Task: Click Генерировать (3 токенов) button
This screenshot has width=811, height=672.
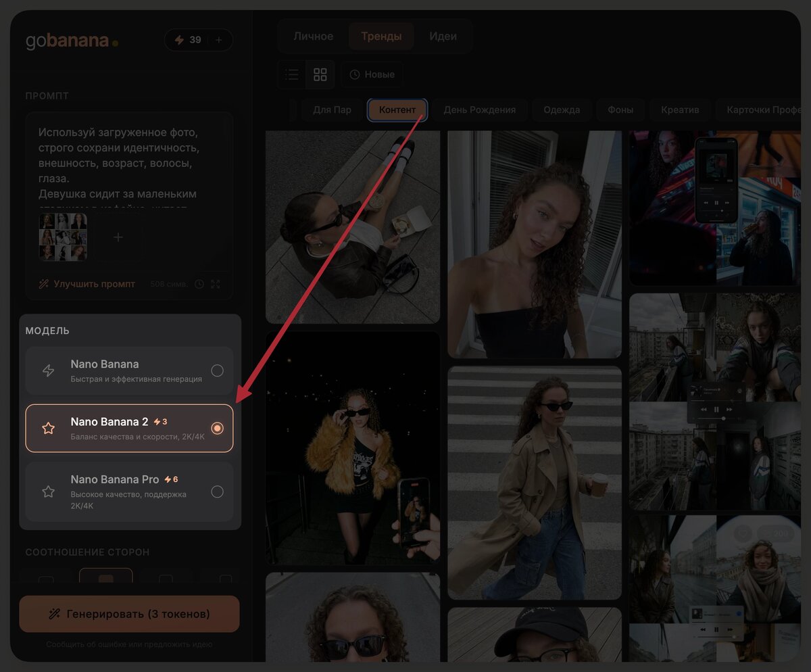Action: 129,614
